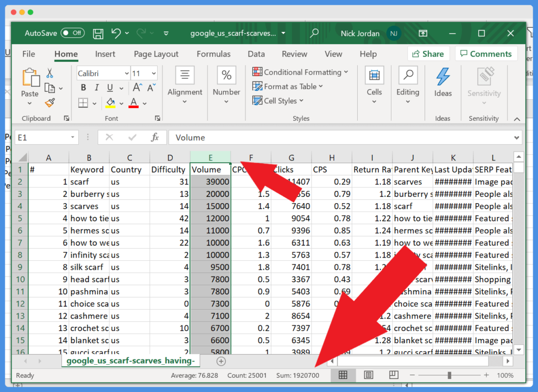Select the row 5 header

point(20,218)
